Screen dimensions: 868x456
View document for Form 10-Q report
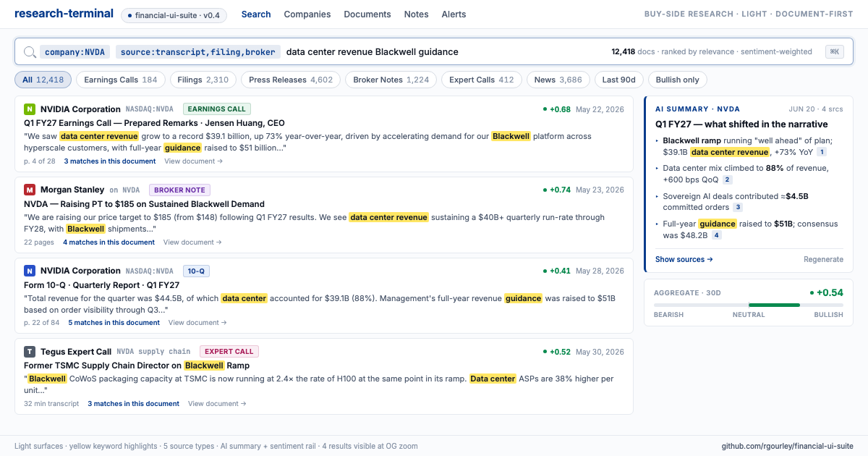[x=198, y=323]
